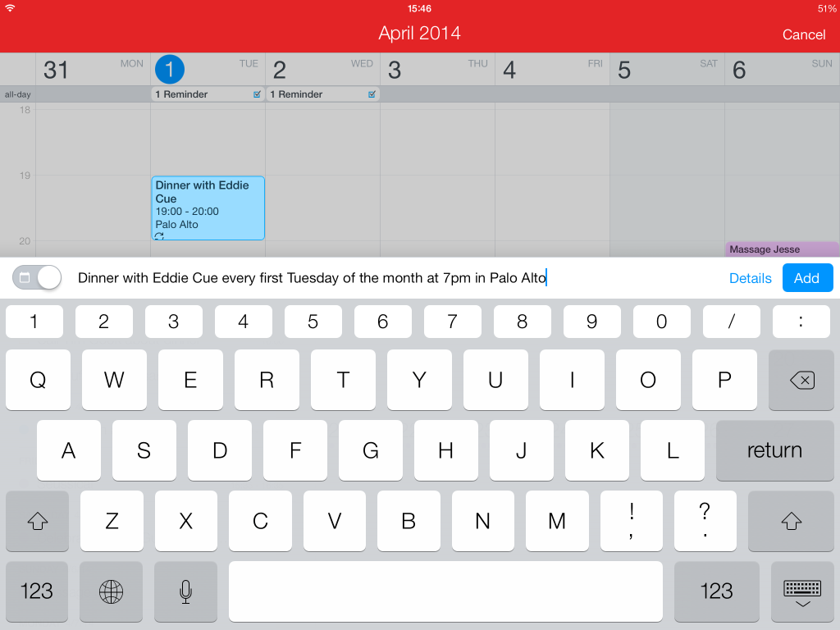Tap the right 123 key
This screenshot has width=840, height=630.
716,591
